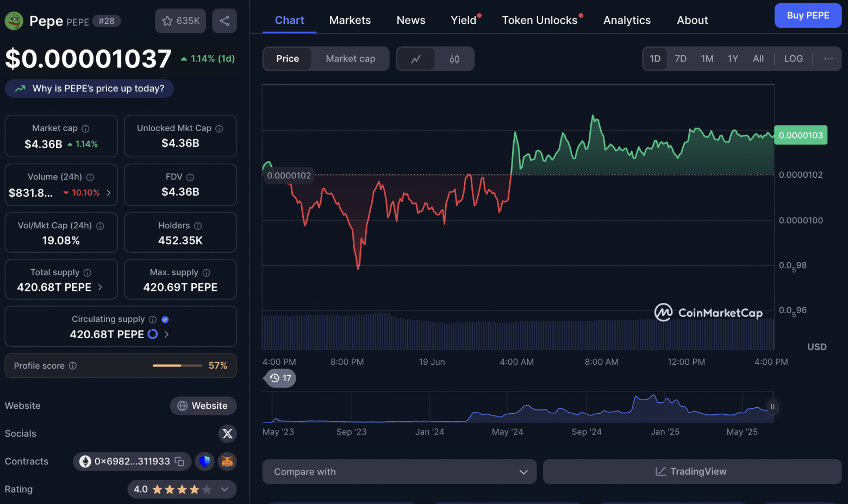Open the Analytics tab
The width and height of the screenshot is (848, 504).
pos(627,20)
